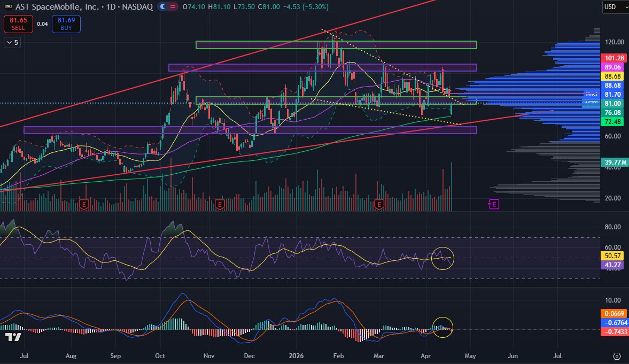The width and height of the screenshot is (629, 364).
Task: Select the green rectangle zone near 120.00
Action: [x=336, y=45]
